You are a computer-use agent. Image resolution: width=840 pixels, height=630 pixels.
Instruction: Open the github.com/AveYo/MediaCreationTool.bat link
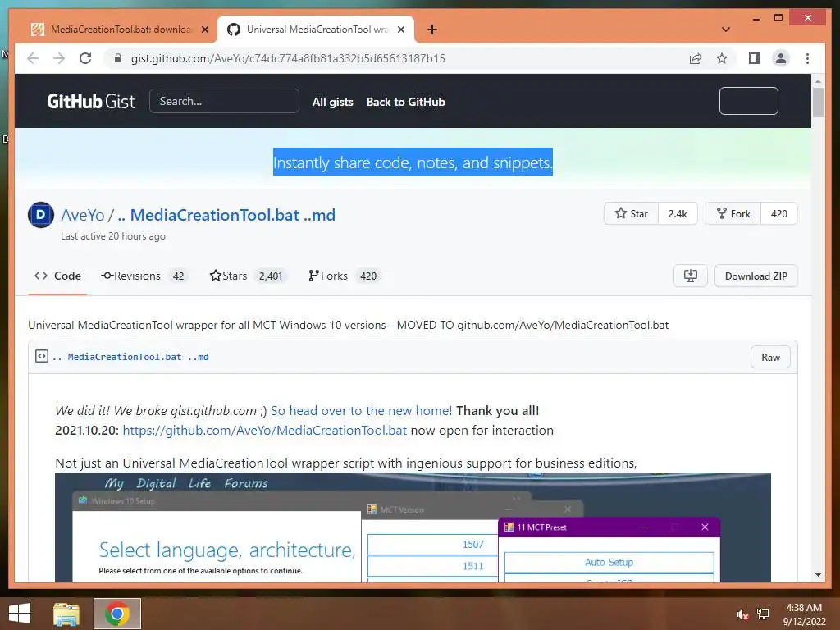(265, 430)
